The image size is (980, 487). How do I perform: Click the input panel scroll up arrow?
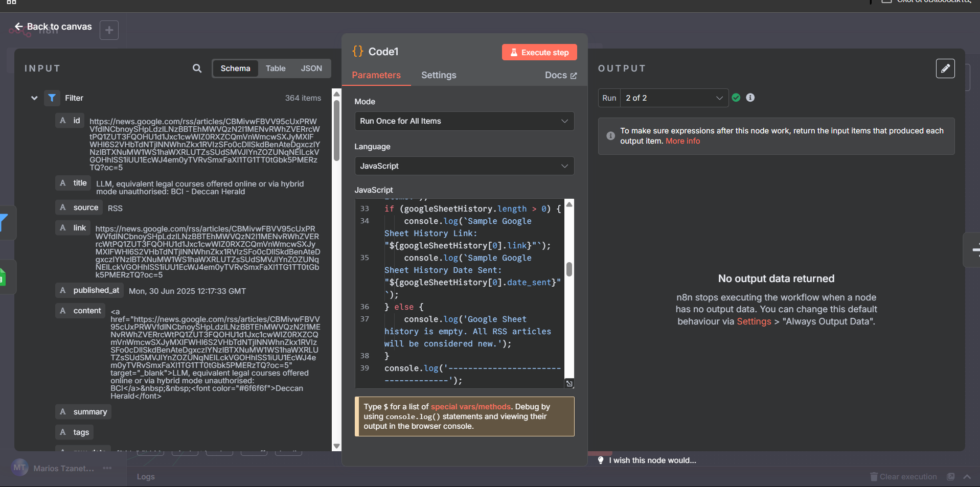click(x=336, y=94)
